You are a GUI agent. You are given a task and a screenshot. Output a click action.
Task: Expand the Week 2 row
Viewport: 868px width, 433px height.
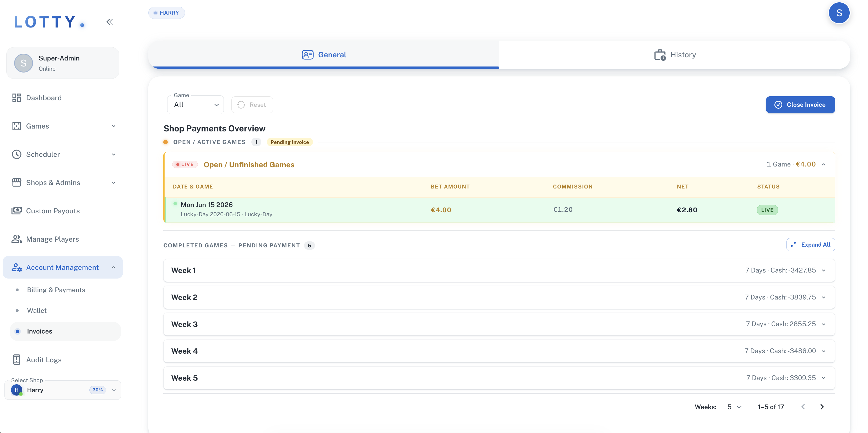499,297
